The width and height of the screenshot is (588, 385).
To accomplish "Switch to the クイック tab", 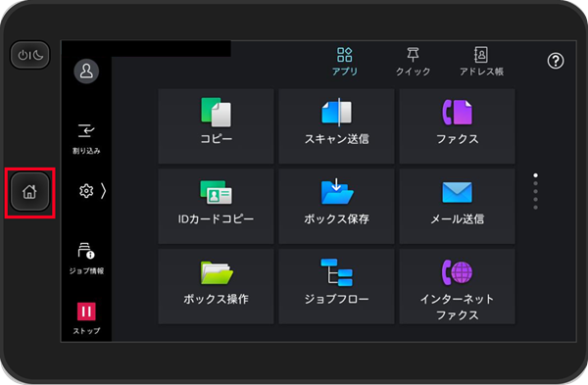I will click(413, 62).
